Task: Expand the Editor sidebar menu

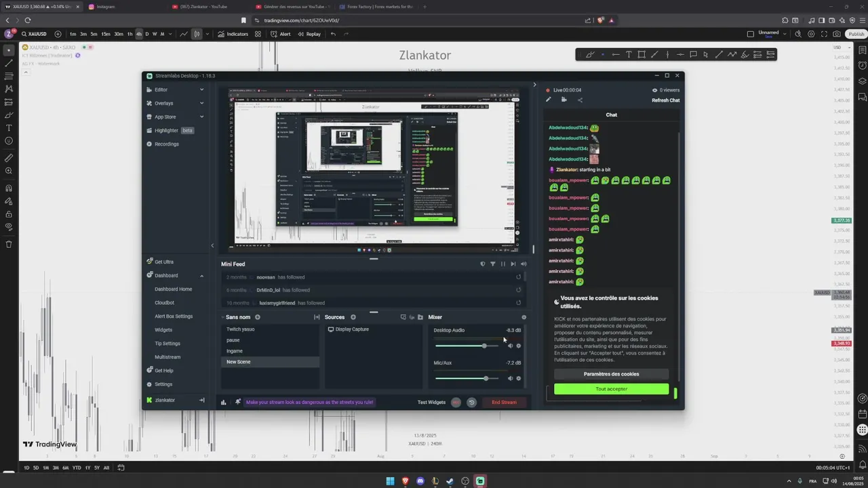Action: (x=175, y=89)
